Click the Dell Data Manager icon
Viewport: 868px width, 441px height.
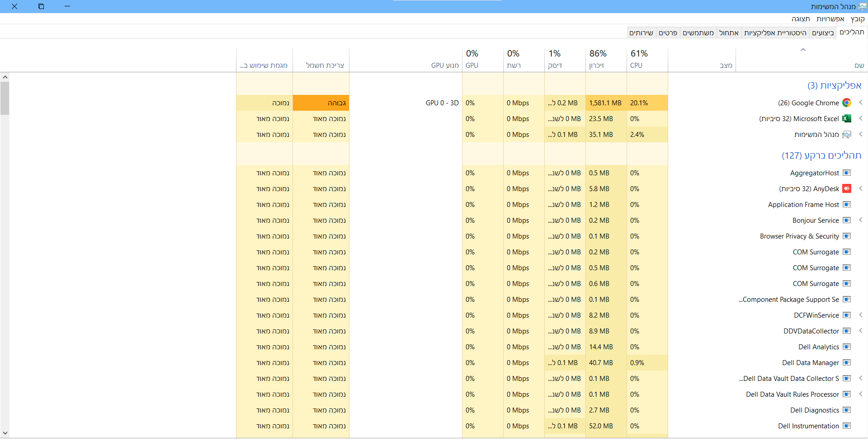click(x=847, y=363)
